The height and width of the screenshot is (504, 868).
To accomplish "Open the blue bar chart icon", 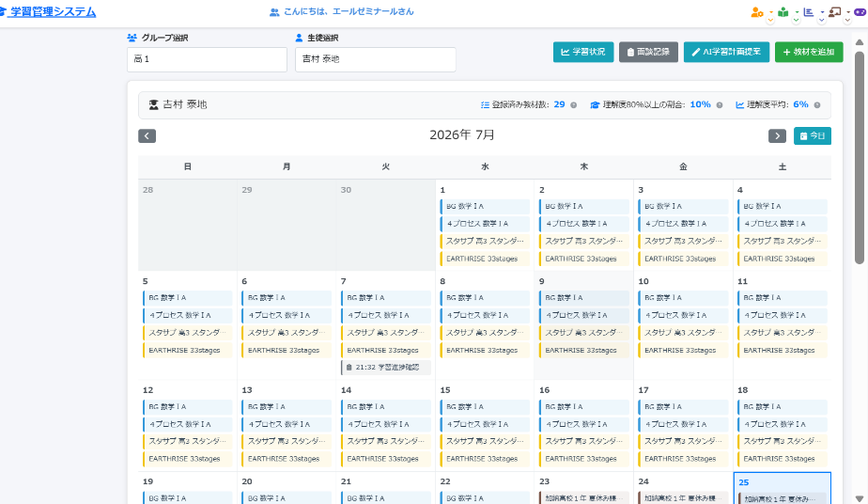I will tap(809, 12).
